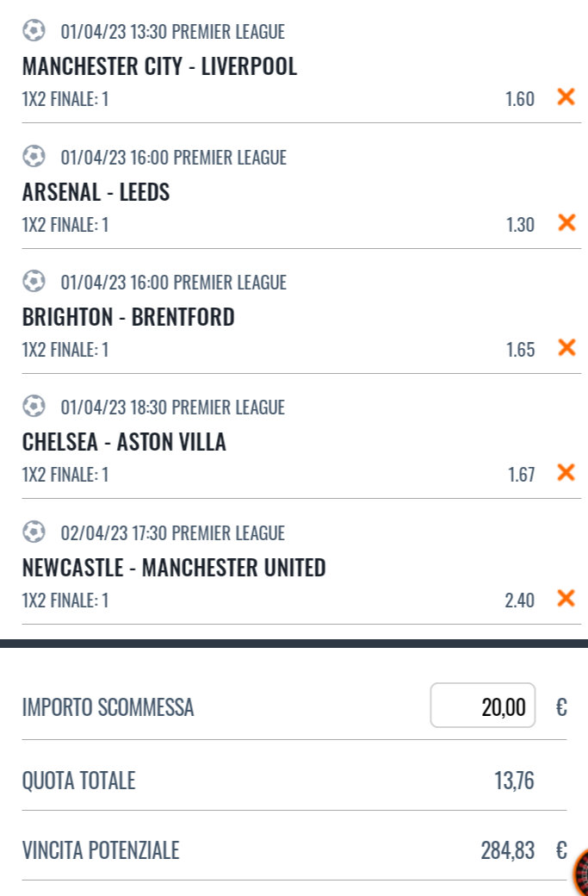588x896 pixels.
Task: Open the Manchester City - Liverpool match
Action: (x=159, y=66)
